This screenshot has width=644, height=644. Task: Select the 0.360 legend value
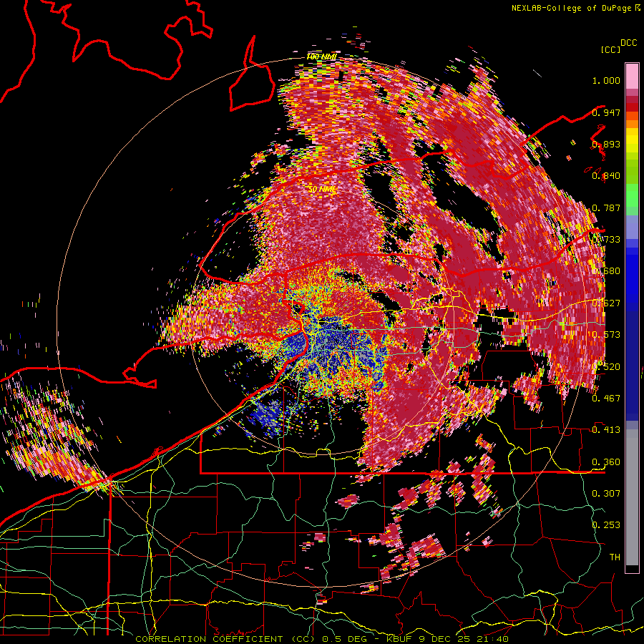click(606, 462)
